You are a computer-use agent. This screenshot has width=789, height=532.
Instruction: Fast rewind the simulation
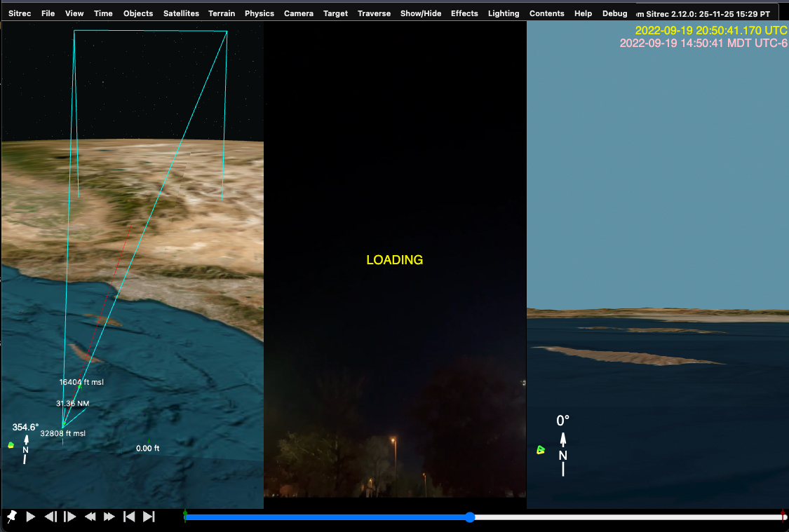(x=90, y=517)
